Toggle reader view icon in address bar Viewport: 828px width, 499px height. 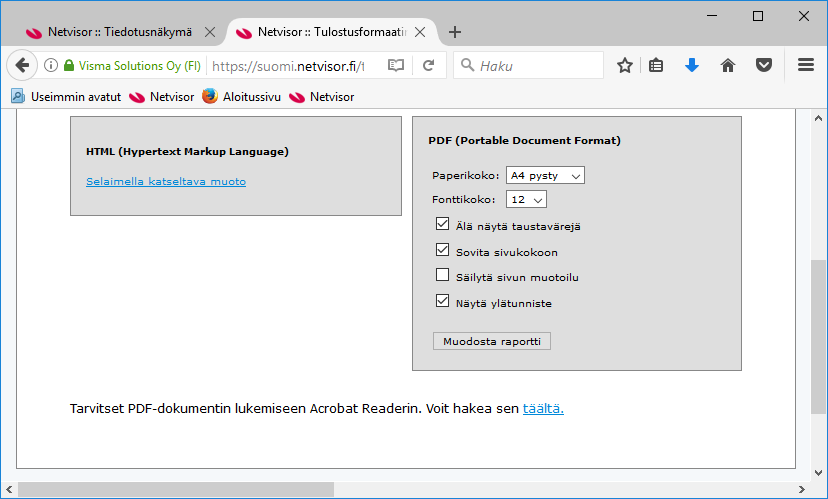tap(396, 66)
